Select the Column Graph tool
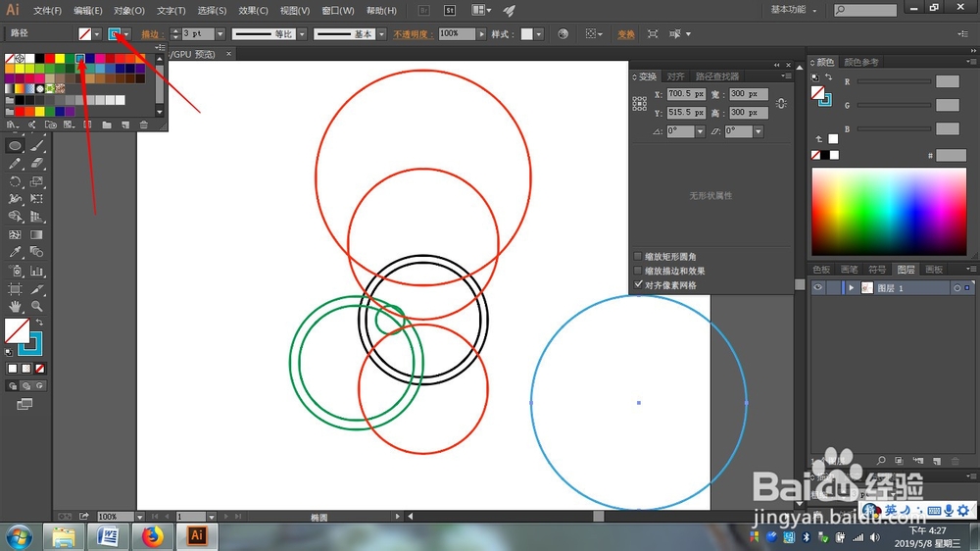 [x=37, y=271]
